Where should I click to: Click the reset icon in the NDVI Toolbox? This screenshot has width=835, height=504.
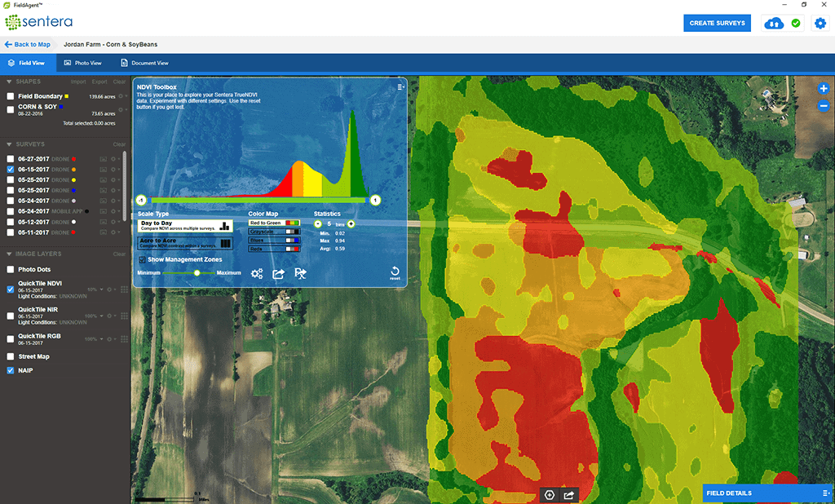[x=395, y=272]
